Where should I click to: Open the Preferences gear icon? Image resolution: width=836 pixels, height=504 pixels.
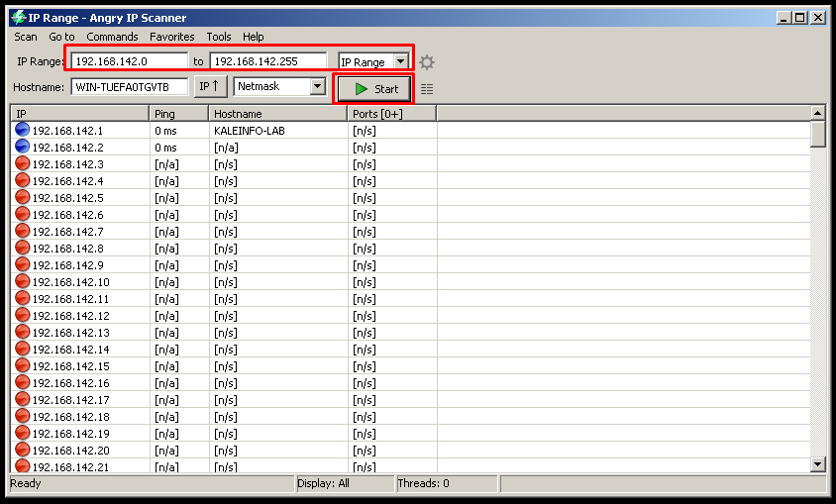pos(427,62)
